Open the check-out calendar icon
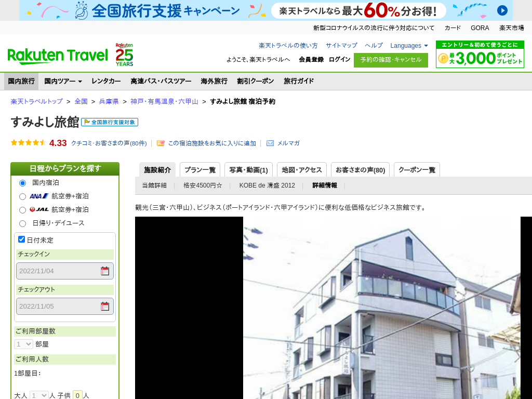 (x=105, y=306)
